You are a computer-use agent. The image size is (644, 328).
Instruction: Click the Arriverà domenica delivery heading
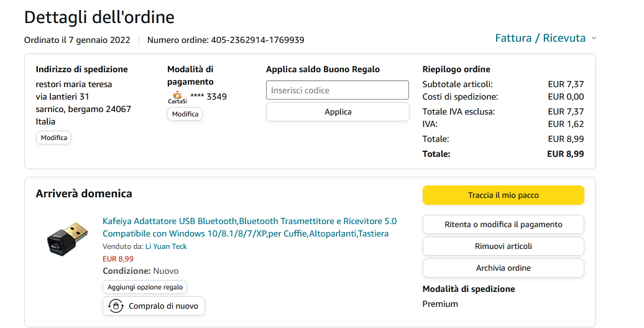[x=84, y=194]
